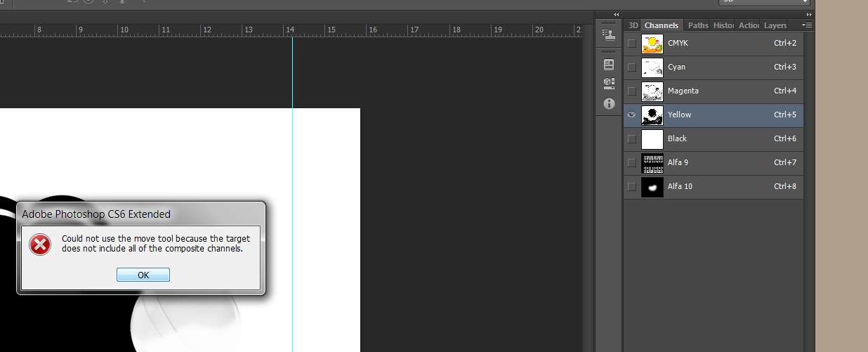Viewport: 868px width, 352px height.
Task: Open the cube-shaped panel icon in dock
Action: [609, 84]
